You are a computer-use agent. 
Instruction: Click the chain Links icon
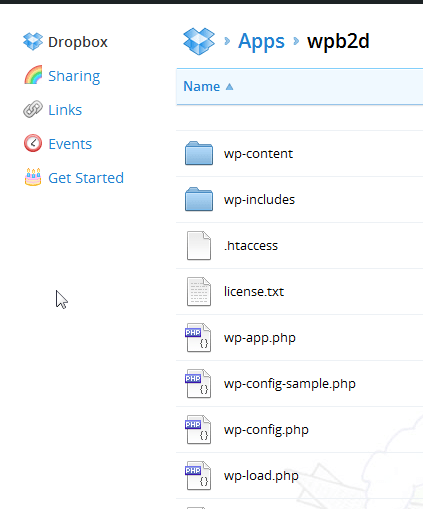click(33, 109)
